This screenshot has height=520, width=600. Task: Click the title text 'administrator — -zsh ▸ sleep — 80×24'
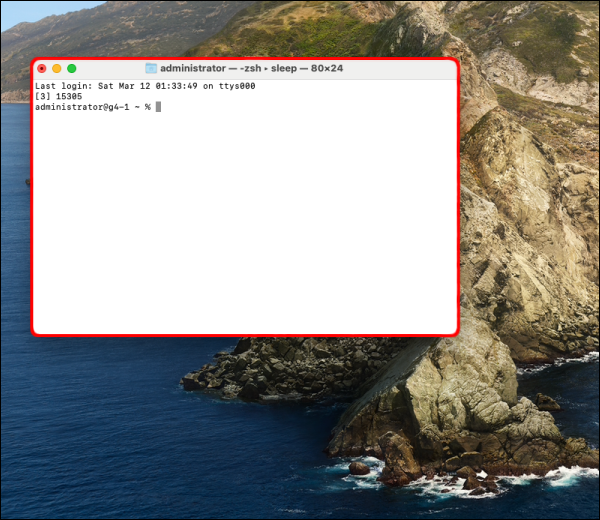pyautogui.click(x=251, y=68)
